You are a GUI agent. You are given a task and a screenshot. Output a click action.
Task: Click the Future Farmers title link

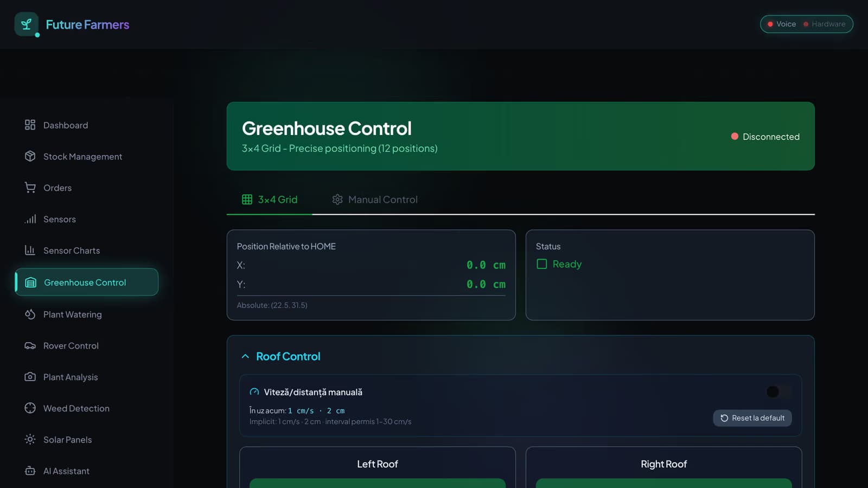coord(87,24)
